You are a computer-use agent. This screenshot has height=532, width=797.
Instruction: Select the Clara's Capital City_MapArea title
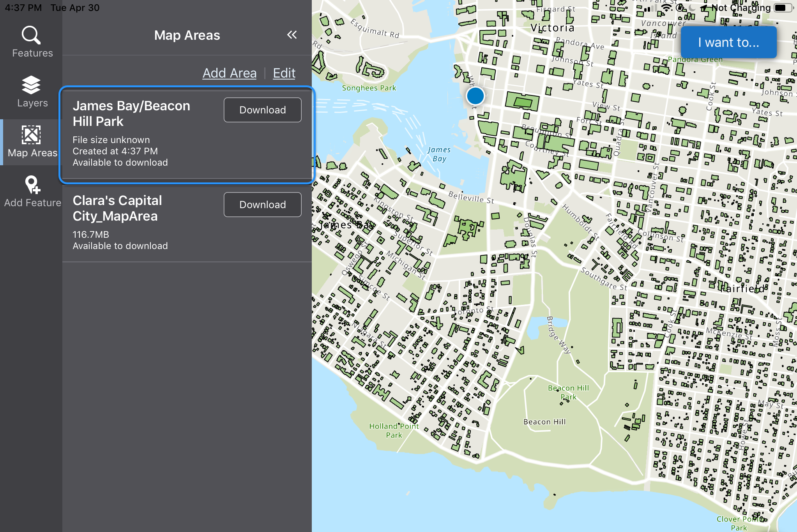coord(117,208)
